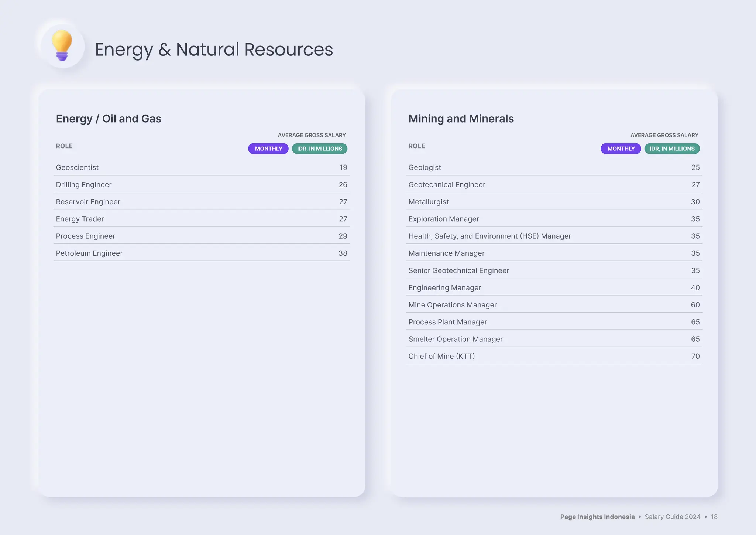Click the Process Engineer salary value 29
The image size is (756, 535).
click(343, 236)
